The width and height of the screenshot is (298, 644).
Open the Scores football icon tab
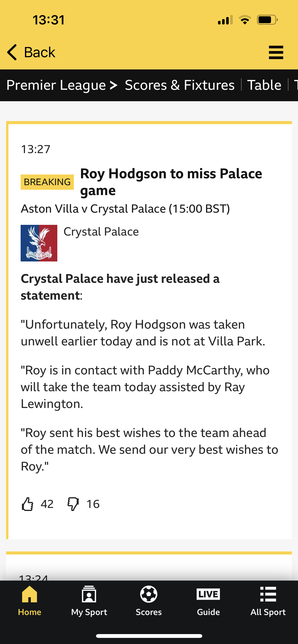pyautogui.click(x=149, y=601)
